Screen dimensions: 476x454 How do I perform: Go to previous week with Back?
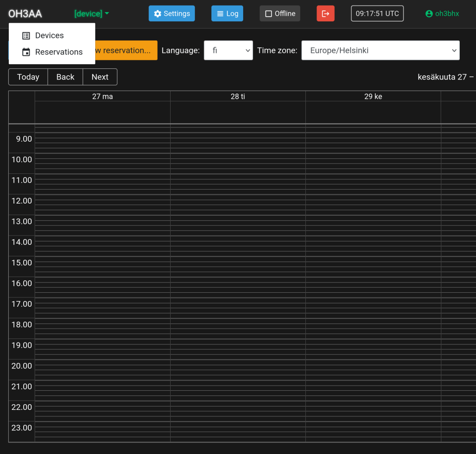65,77
